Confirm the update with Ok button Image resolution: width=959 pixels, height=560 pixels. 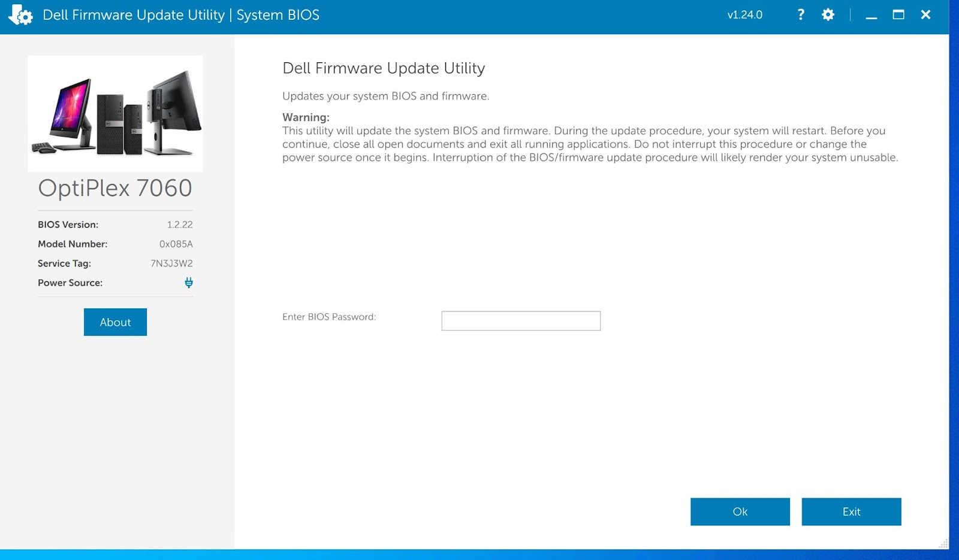740,511
